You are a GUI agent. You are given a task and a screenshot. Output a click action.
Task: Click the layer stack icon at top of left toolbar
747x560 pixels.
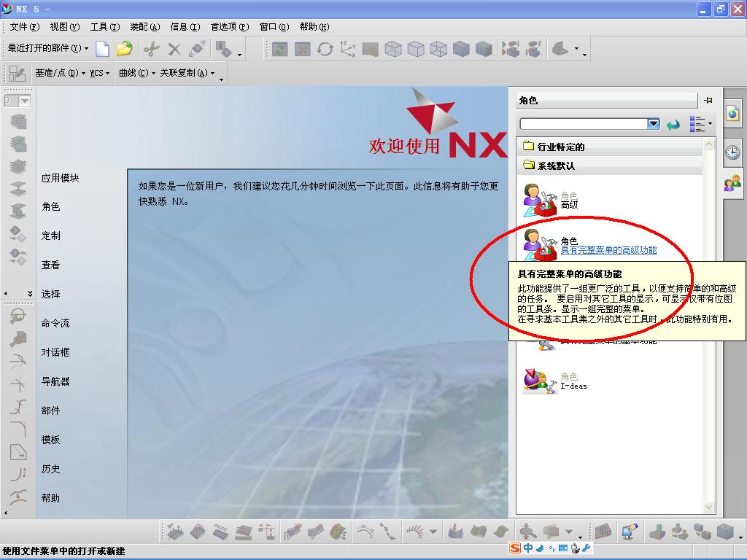coord(18,122)
